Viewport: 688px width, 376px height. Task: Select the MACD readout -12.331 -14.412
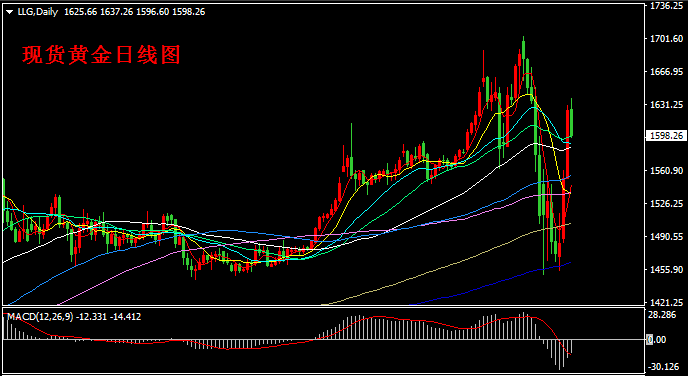108,316
